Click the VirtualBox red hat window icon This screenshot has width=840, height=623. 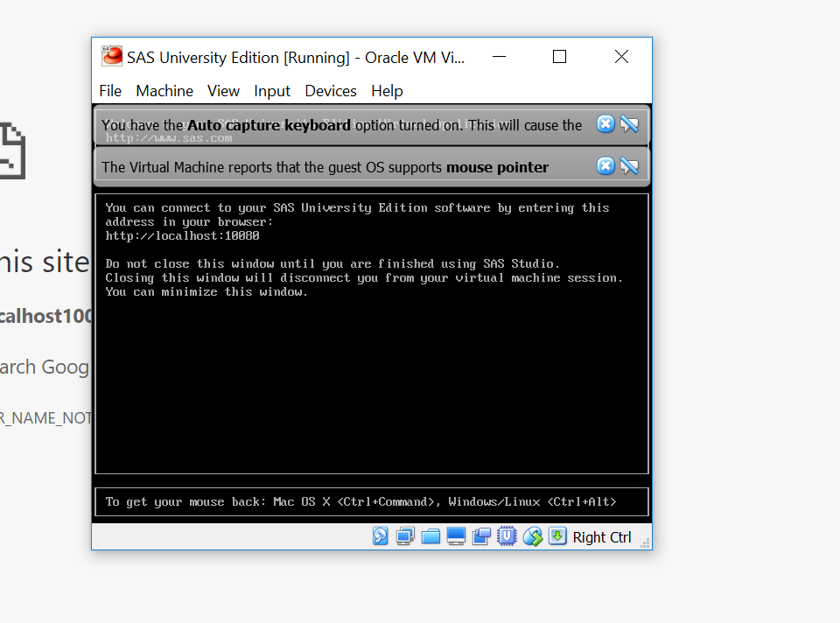pos(112,56)
